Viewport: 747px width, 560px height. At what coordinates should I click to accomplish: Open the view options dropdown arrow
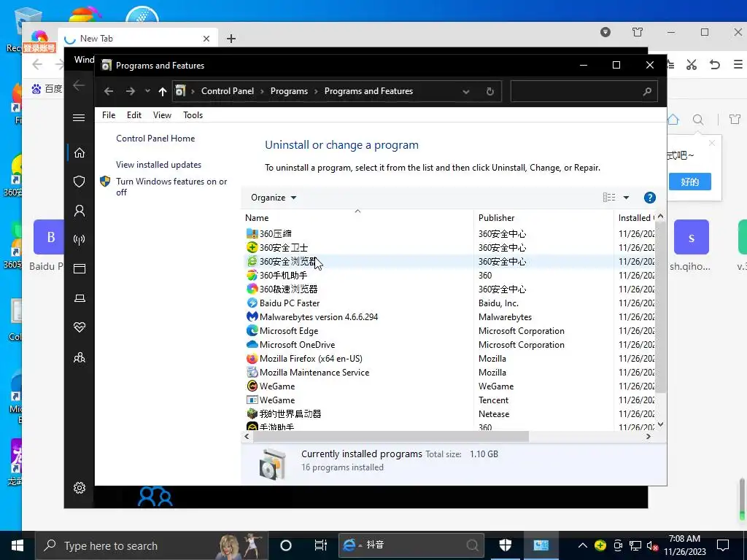coord(626,198)
